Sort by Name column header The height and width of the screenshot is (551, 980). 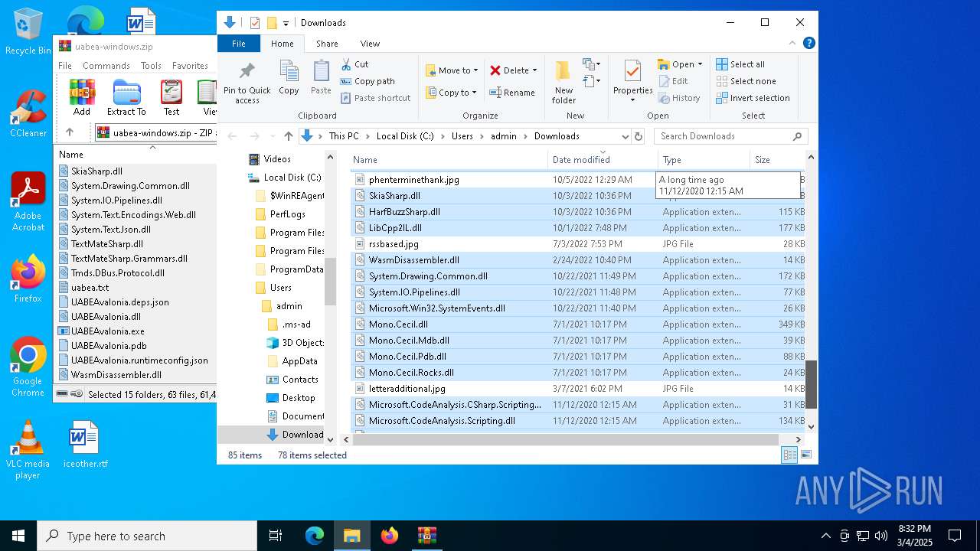click(449, 160)
